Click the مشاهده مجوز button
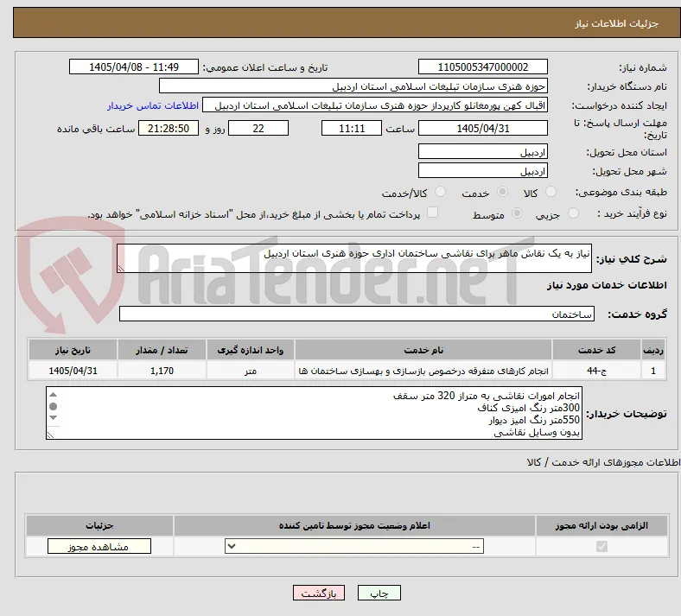Viewport: 681px width, 616px height. tap(99, 547)
